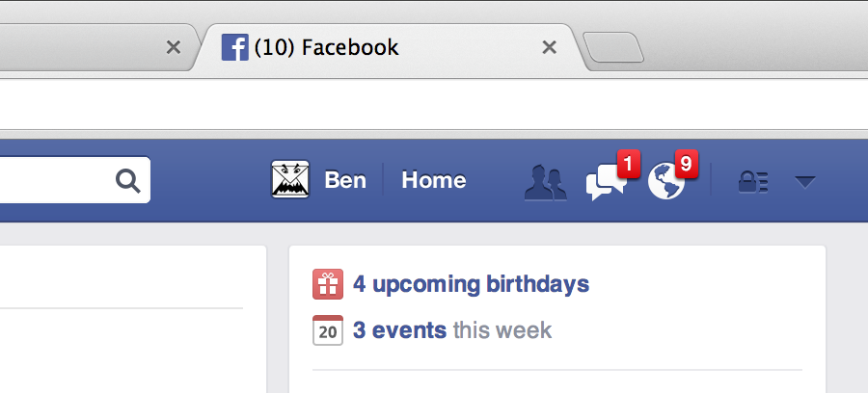Open the Privacy Shortcuts lock icon
Image resolution: width=868 pixels, height=393 pixels.
pyautogui.click(x=753, y=182)
